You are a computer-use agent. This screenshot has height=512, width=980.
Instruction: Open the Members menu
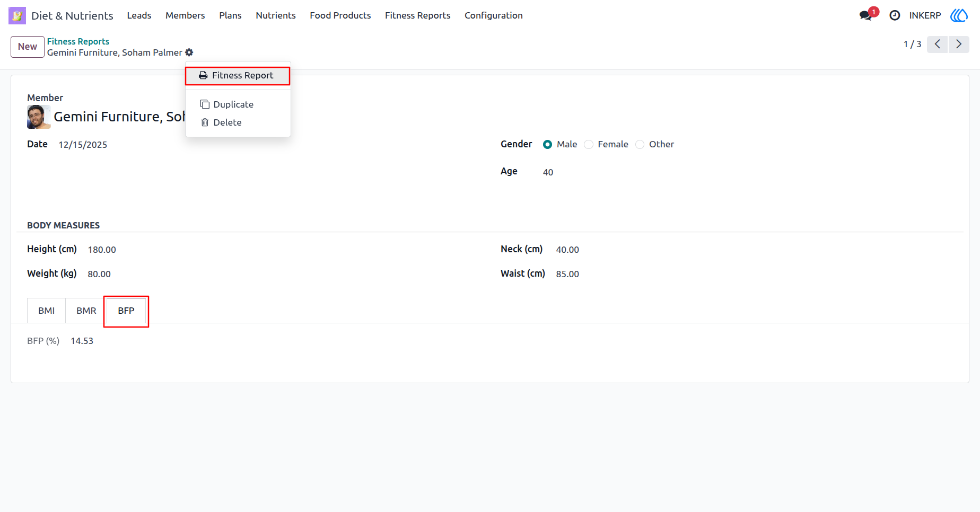coord(185,15)
